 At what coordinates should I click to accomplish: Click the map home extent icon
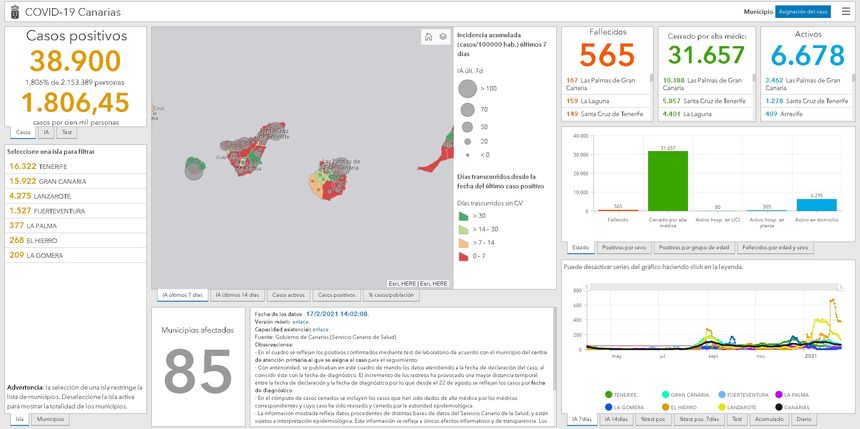click(429, 37)
